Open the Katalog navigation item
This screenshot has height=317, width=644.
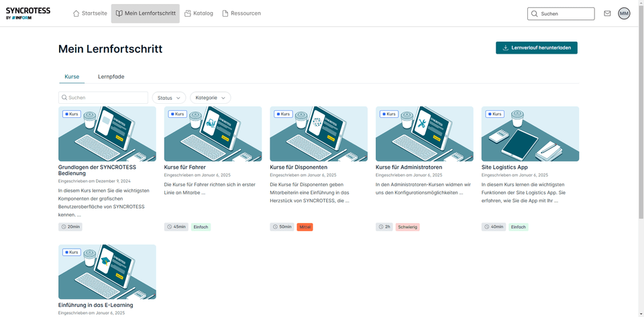[x=199, y=13]
